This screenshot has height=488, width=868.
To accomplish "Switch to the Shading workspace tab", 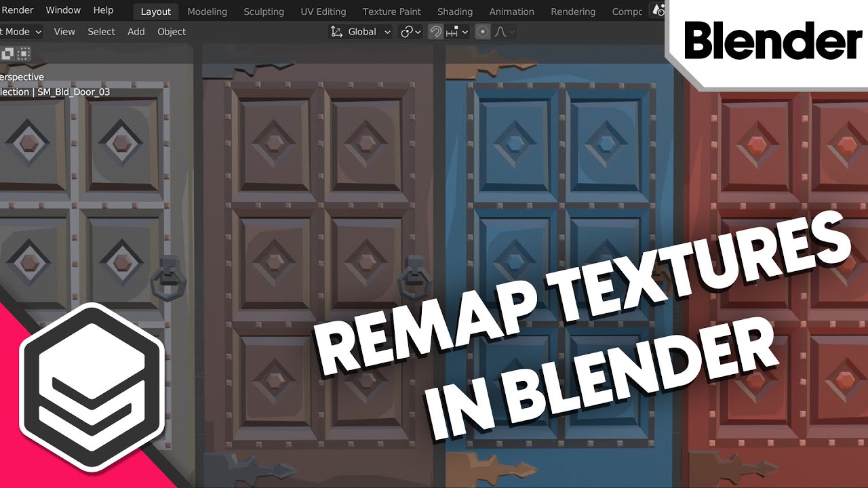I will (x=454, y=12).
